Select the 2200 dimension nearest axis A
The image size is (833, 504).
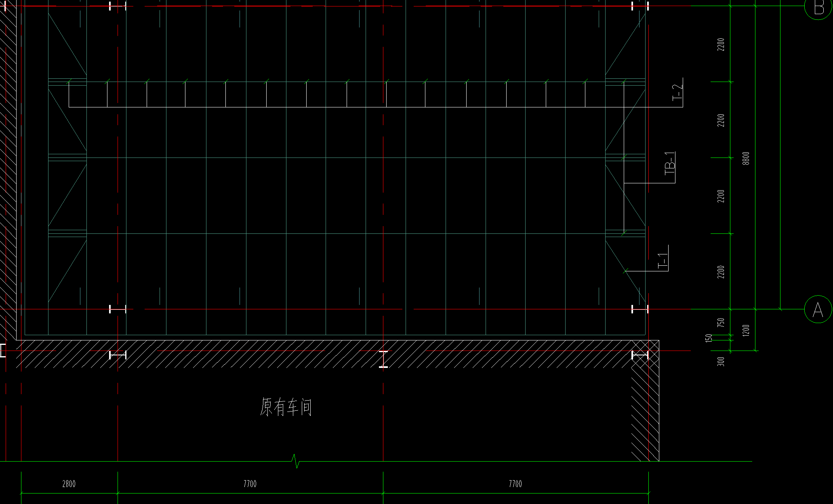(x=721, y=272)
